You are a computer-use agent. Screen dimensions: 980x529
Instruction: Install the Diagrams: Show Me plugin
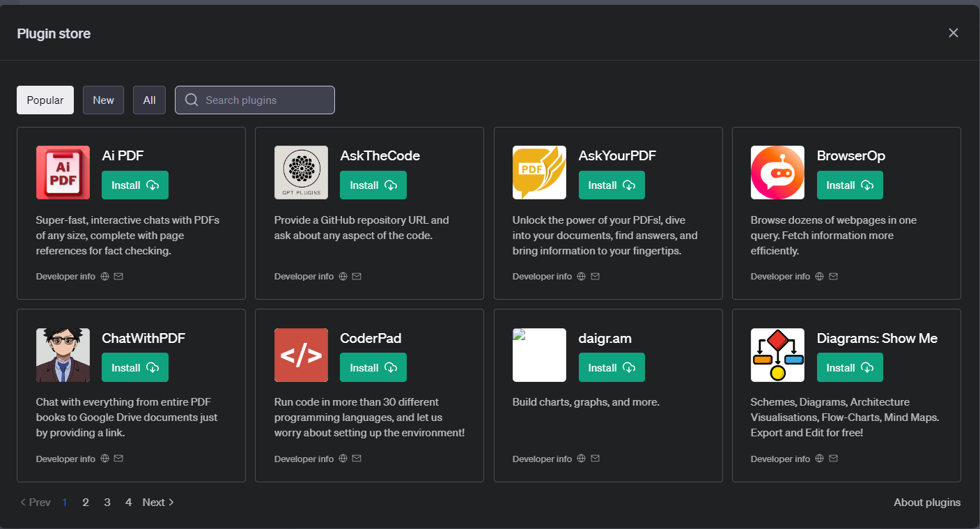[x=850, y=367]
